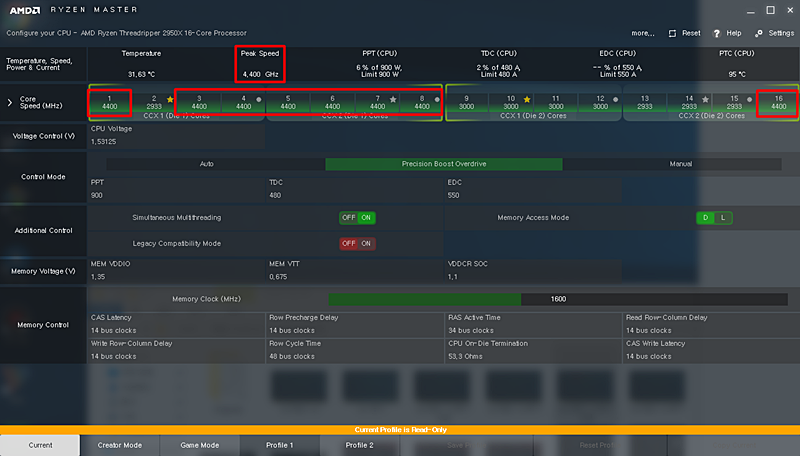The width and height of the screenshot is (800, 456).
Task: Open Settings gear icon
Action: coord(759,33)
